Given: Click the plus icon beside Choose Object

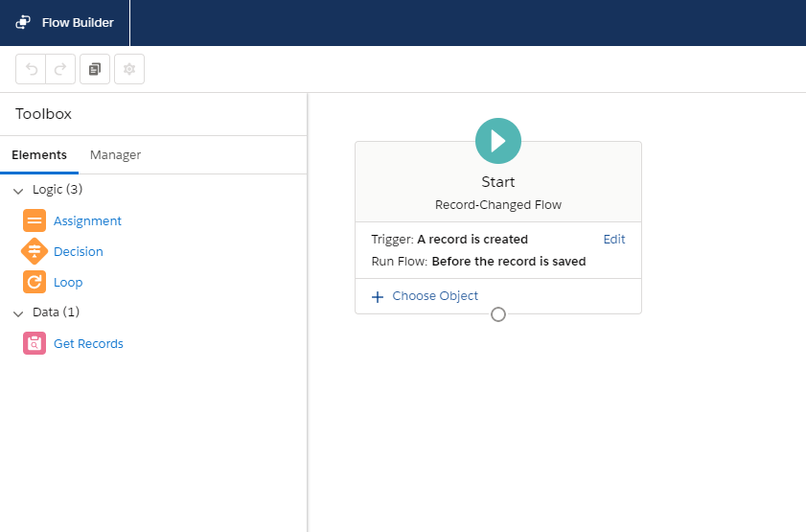Looking at the screenshot, I should (378, 296).
